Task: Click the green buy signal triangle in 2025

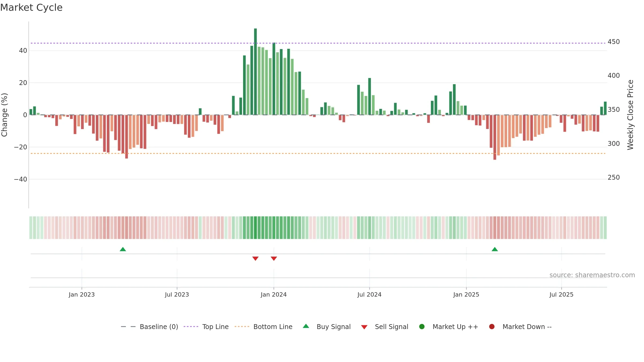Action: tap(495, 249)
